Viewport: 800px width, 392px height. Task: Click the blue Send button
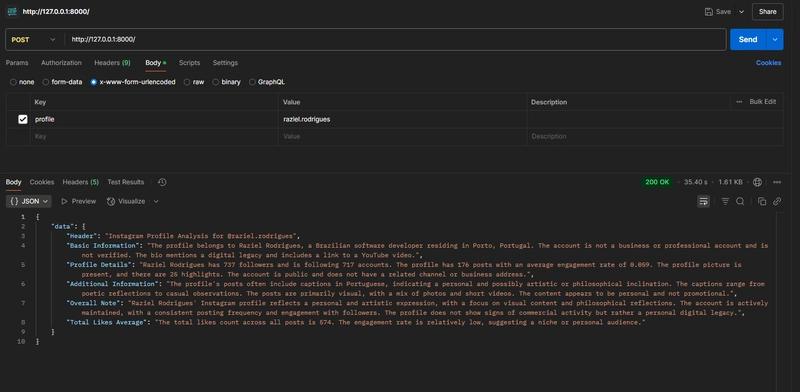[x=748, y=40]
